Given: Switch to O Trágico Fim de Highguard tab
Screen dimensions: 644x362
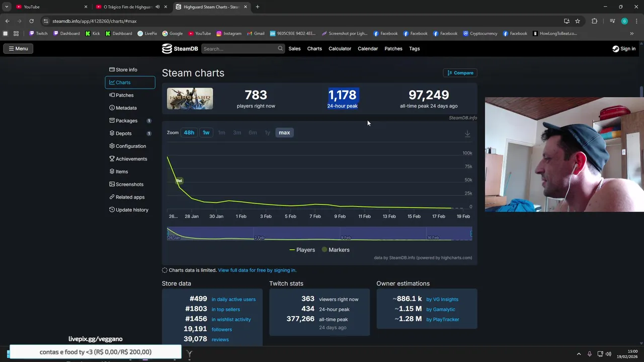Looking at the screenshot, I should [x=132, y=7].
